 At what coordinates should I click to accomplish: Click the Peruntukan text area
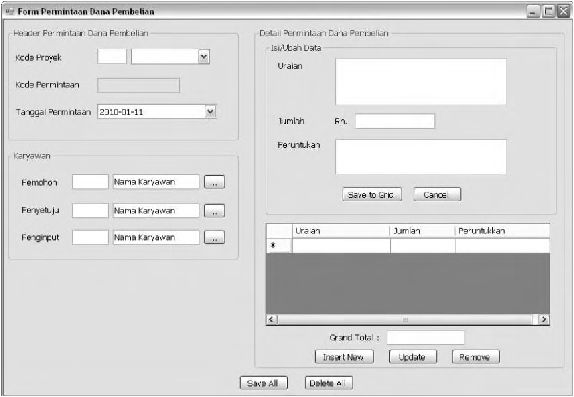pos(421,157)
